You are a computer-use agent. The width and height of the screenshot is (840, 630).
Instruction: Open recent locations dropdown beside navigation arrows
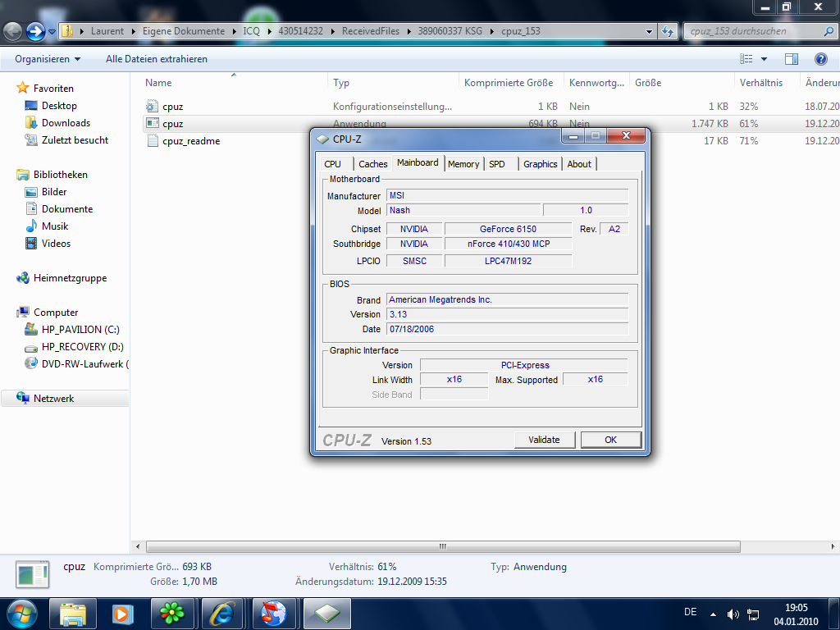[x=52, y=32]
